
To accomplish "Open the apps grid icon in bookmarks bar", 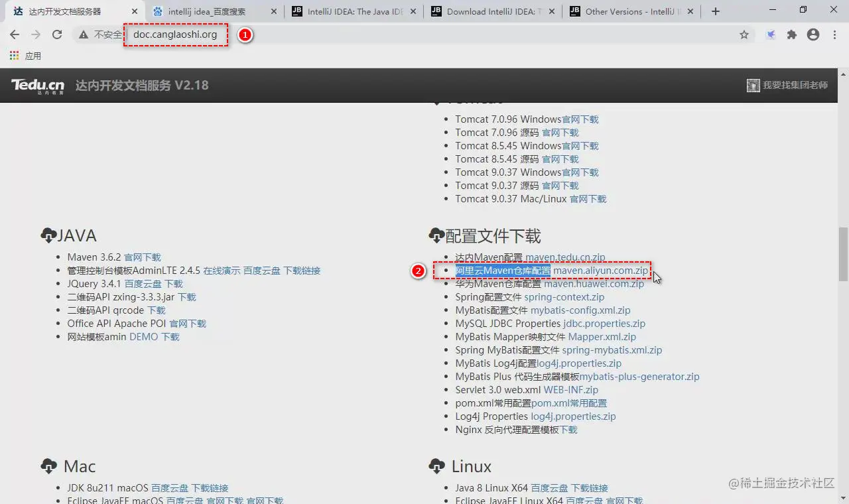I will pyautogui.click(x=15, y=56).
